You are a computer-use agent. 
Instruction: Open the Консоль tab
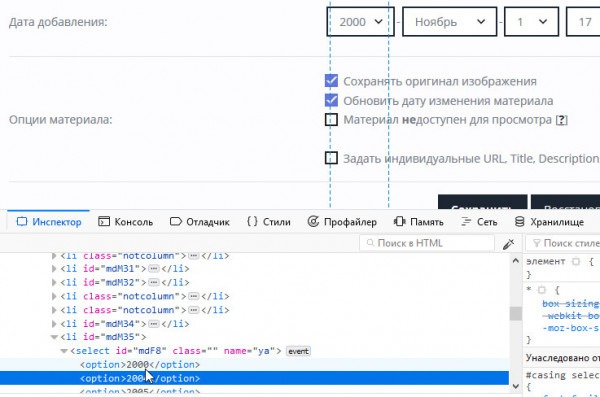pyautogui.click(x=126, y=222)
